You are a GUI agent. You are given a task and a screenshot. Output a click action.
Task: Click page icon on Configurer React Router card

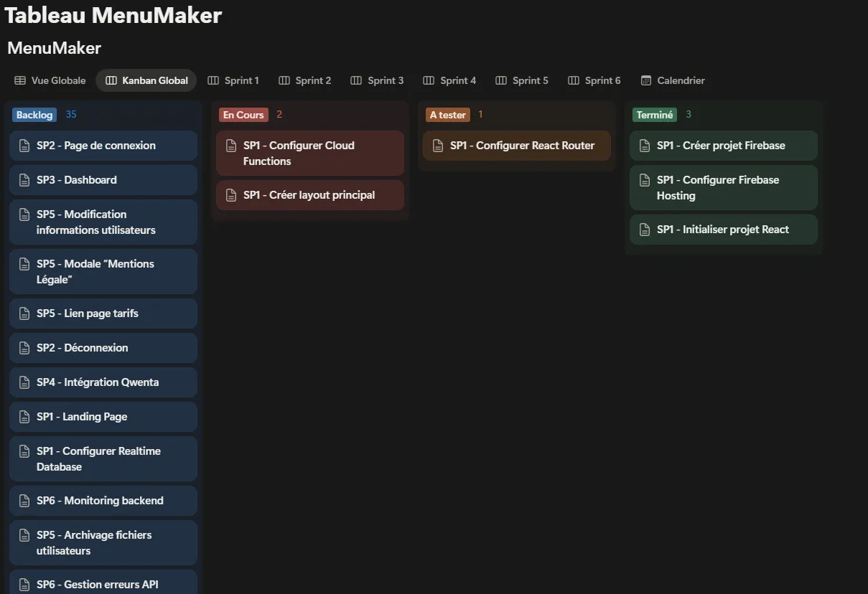pos(438,146)
